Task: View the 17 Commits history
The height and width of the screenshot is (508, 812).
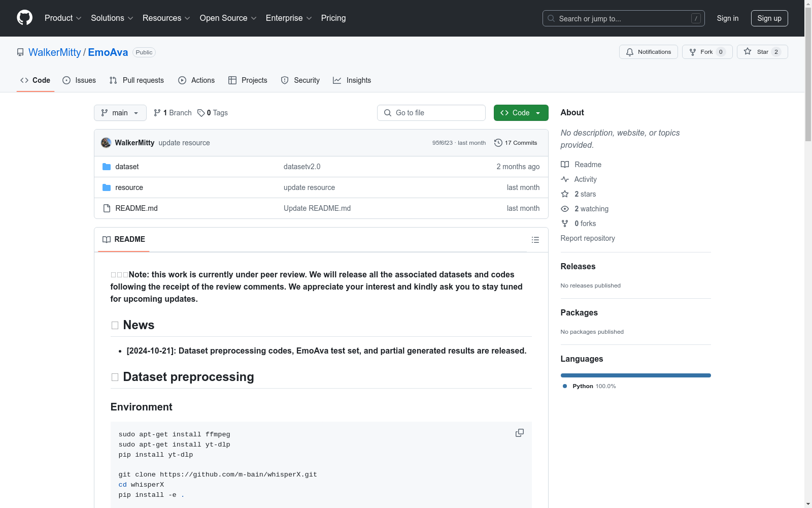Action: (x=516, y=143)
